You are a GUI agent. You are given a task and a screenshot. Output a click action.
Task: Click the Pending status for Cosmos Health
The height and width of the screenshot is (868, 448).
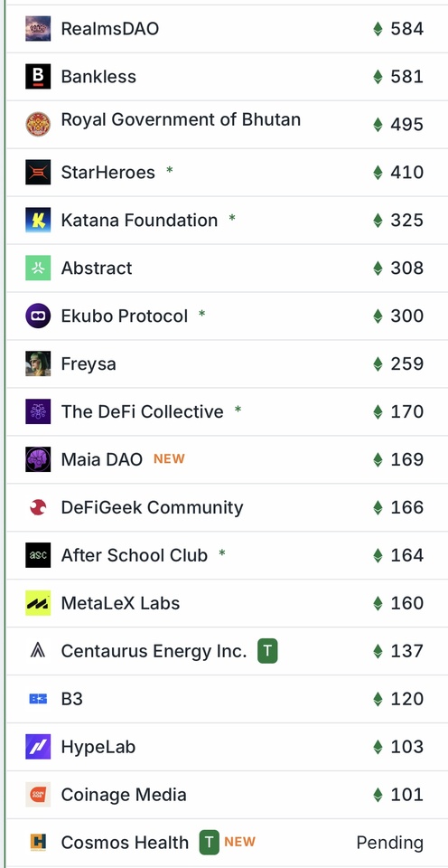click(x=390, y=843)
